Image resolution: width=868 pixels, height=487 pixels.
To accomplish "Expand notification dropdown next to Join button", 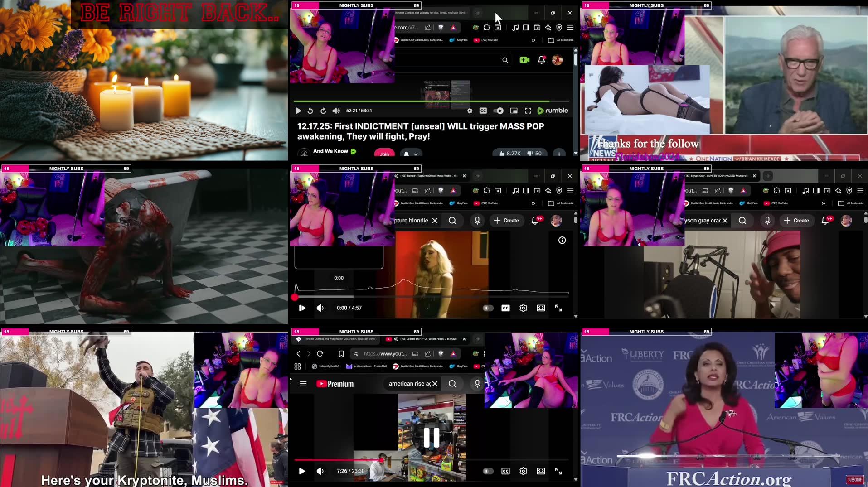I will (x=411, y=154).
